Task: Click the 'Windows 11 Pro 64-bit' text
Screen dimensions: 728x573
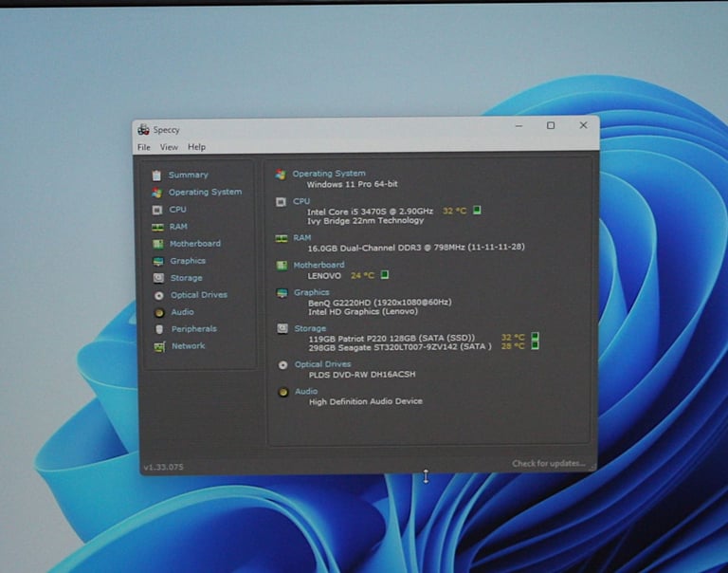Action: (352, 184)
